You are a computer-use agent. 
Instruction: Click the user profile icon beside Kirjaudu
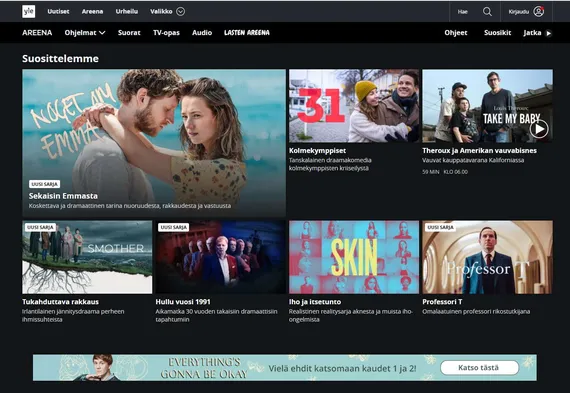(x=538, y=12)
